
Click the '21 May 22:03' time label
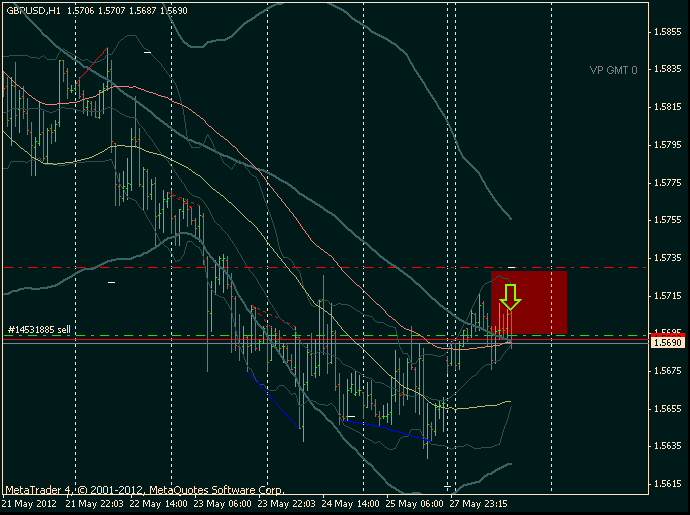point(94,504)
